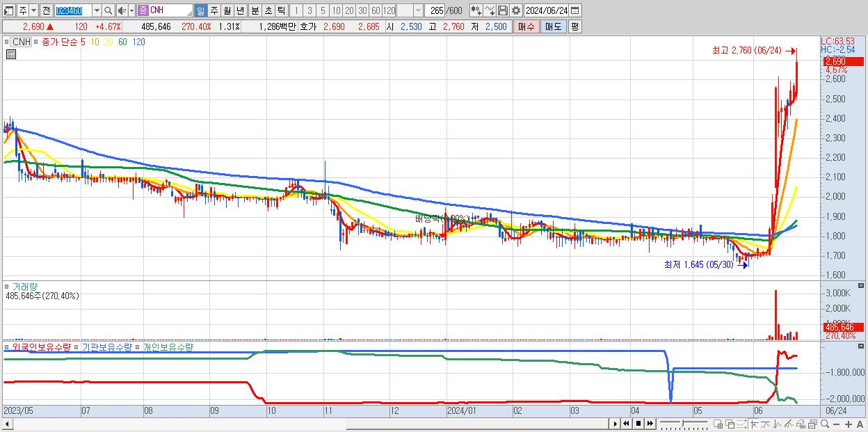
Task: Switch to the 월 monthly period
Action: click(x=227, y=10)
